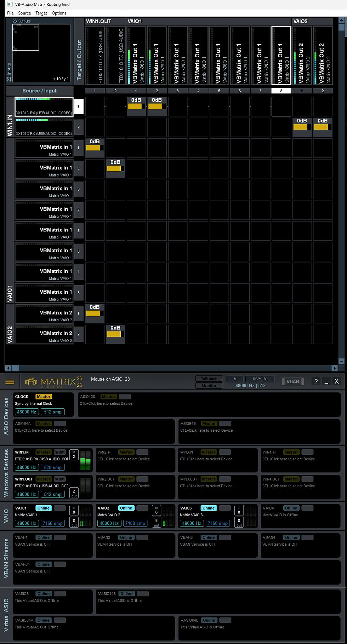This screenshot has width=347, height=644.
Task: Select device for WIN2.IN slot
Action: (x=135, y=460)
